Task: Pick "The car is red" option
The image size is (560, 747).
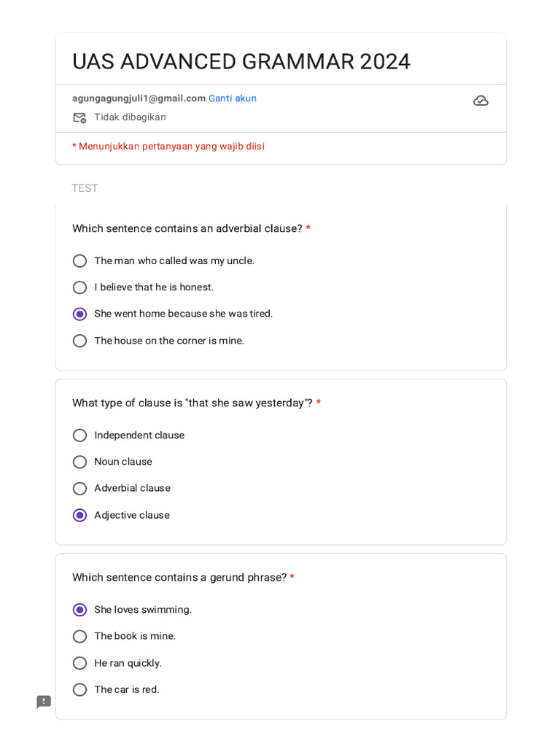Action: 80,689
